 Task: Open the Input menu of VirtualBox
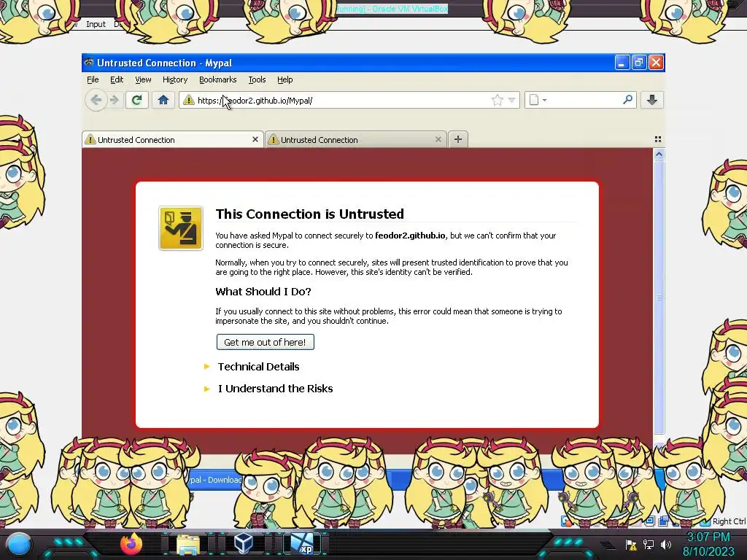click(x=96, y=24)
